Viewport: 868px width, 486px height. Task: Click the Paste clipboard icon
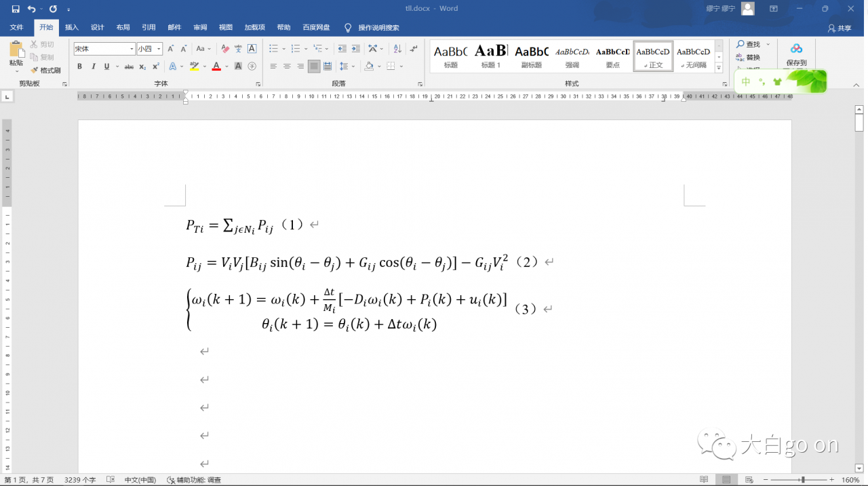pyautogui.click(x=16, y=49)
